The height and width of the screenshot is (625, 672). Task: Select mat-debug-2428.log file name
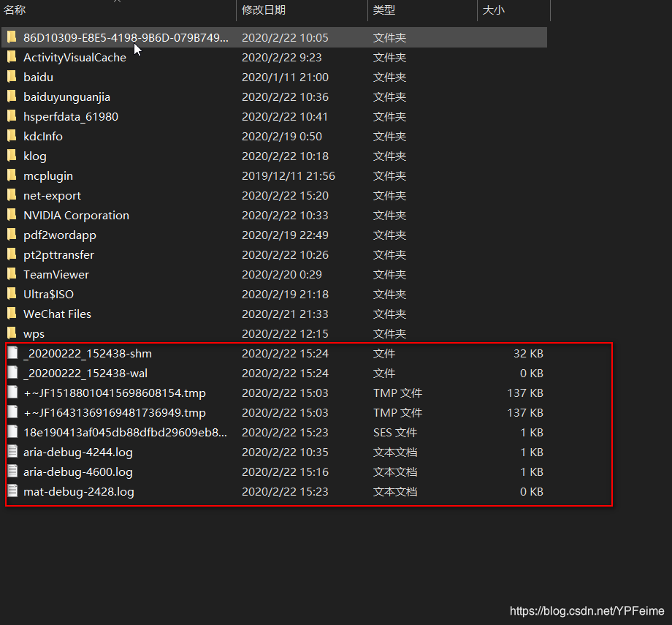pyautogui.click(x=78, y=492)
